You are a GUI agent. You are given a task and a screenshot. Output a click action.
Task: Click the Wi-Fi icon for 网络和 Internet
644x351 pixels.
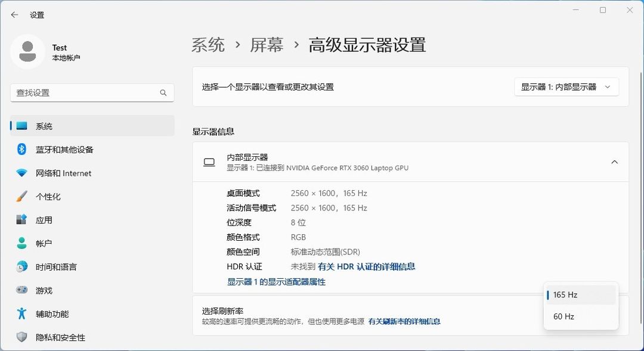point(21,173)
